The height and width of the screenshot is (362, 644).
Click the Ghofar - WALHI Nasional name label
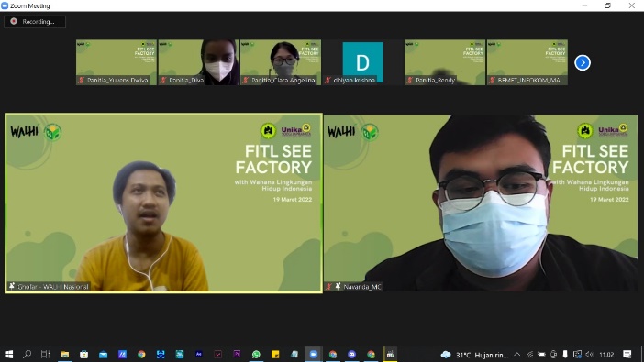[53, 287]
